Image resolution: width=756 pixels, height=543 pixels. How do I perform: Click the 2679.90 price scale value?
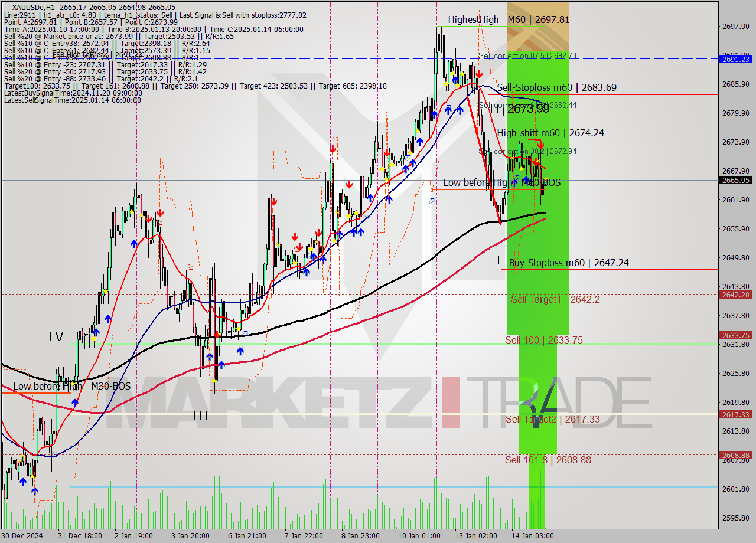[x=736, y=113]
